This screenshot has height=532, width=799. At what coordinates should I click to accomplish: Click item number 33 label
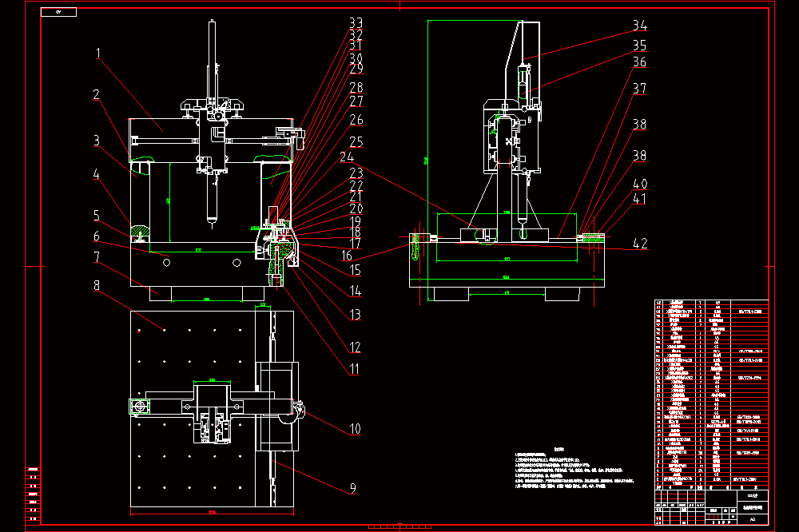(356, 22)
